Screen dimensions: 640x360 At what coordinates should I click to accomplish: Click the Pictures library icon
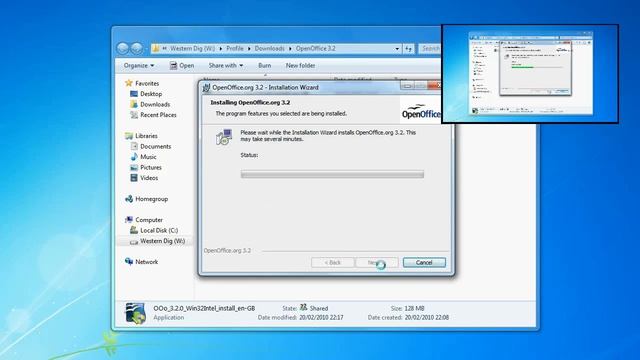pyautogui.click(x=133, y=167)
